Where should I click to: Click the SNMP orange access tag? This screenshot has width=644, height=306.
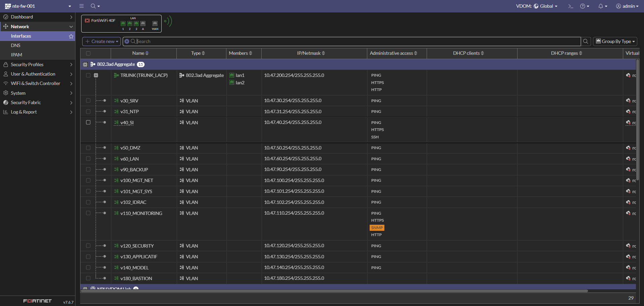point(377,228)
